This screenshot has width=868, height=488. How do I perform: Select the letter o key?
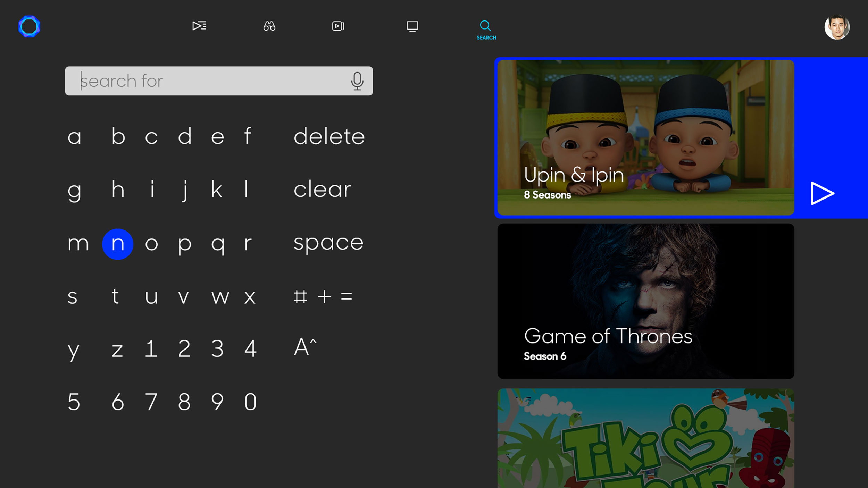tap(151, 244)
